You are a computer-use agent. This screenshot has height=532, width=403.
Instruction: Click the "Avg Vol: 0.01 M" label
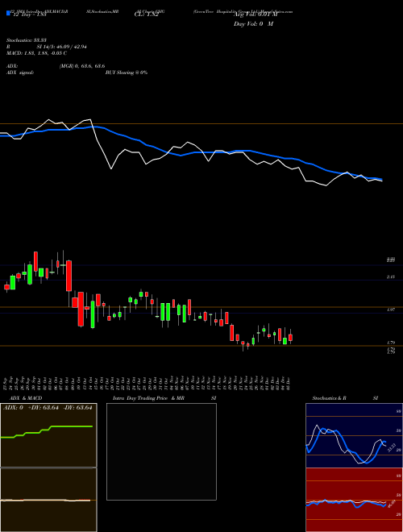256,15
